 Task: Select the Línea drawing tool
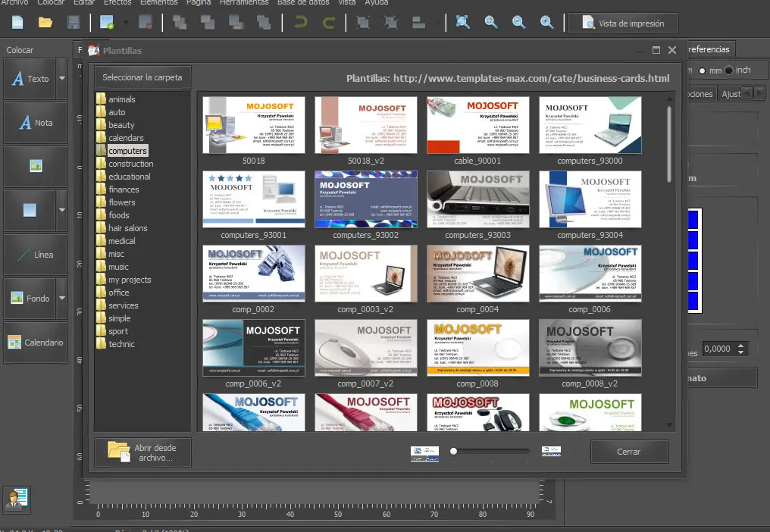(35, 255)
